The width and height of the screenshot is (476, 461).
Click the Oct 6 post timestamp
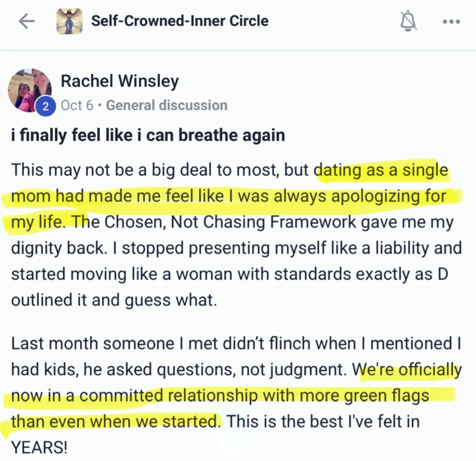[77, 105]
